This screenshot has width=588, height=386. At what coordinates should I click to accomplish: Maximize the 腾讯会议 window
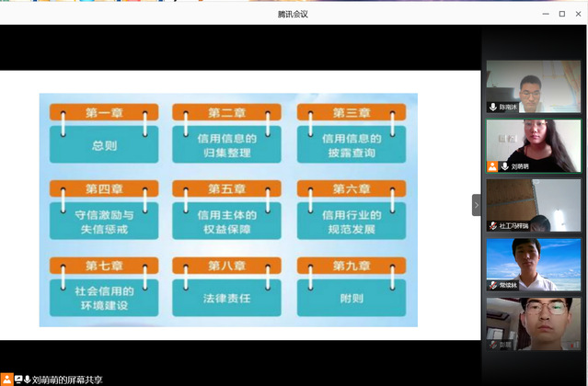pos(561,14)
